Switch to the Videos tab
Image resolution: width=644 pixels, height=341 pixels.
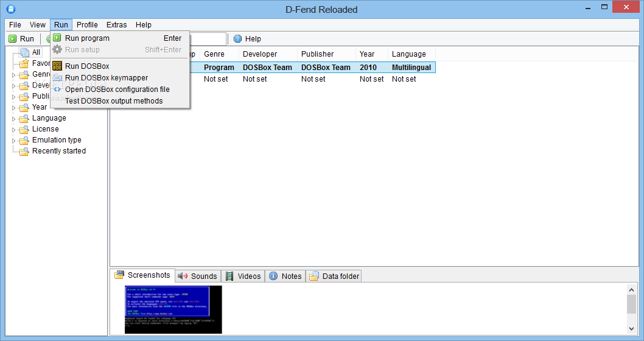(x=243, y=276)
